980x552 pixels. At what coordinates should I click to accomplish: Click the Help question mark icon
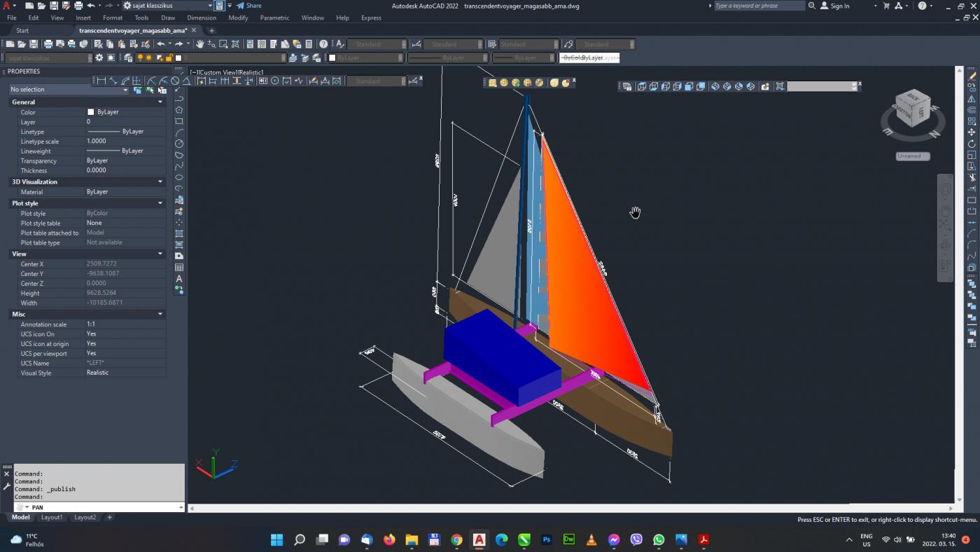[x=323, y=44]
